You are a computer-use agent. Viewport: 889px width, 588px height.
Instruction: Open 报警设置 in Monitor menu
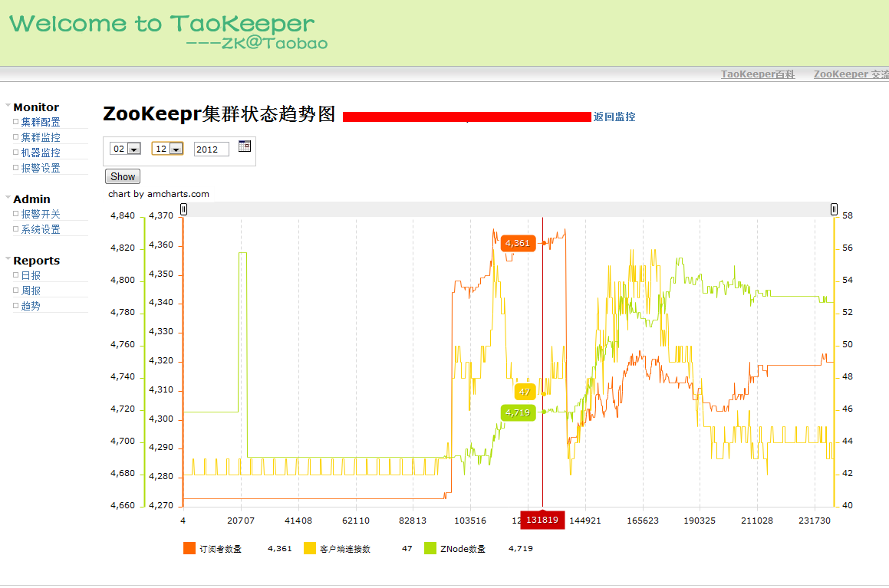[40, 168]
